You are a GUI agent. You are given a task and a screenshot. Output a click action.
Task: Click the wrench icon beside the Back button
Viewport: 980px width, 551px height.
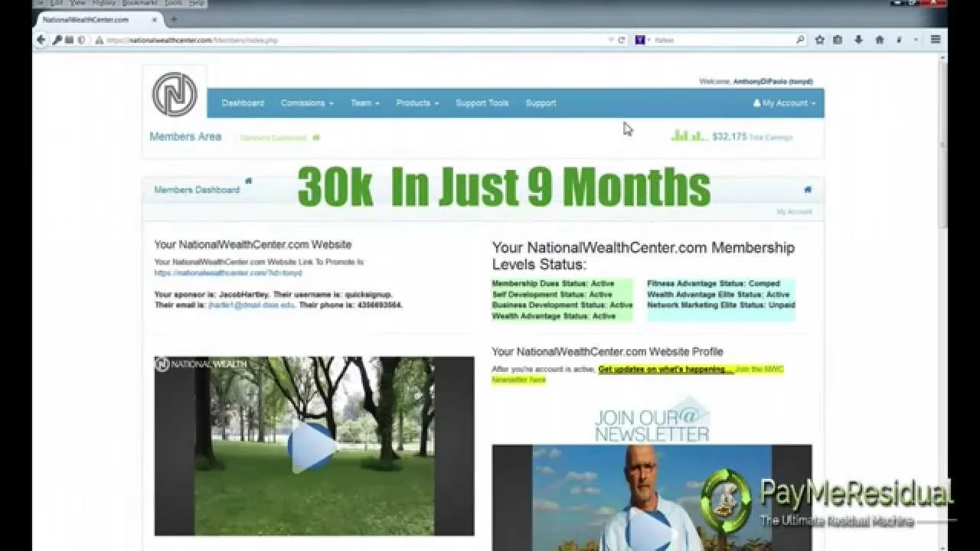pos(57,40)
